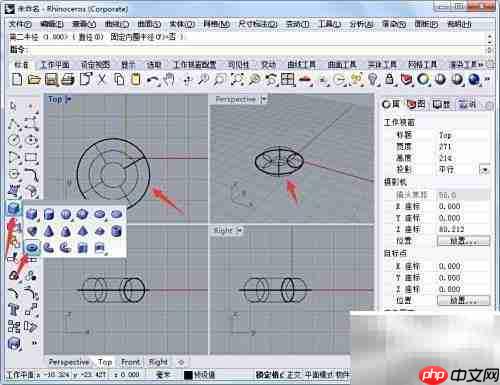Image resolution: width=500 pixels, height=385 pixels.
Task: Click the active Solid box sidebar icon
Action: tap(14, 209)
